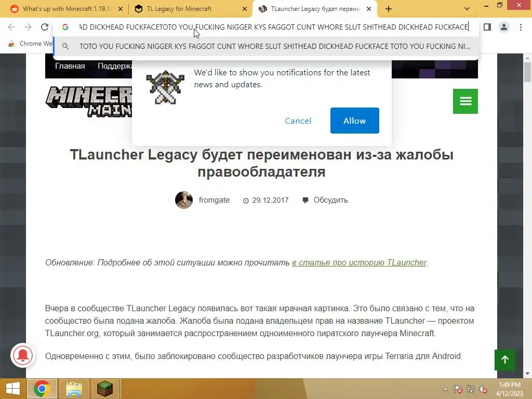Click the Chrome reload page icon

[45, 27]
